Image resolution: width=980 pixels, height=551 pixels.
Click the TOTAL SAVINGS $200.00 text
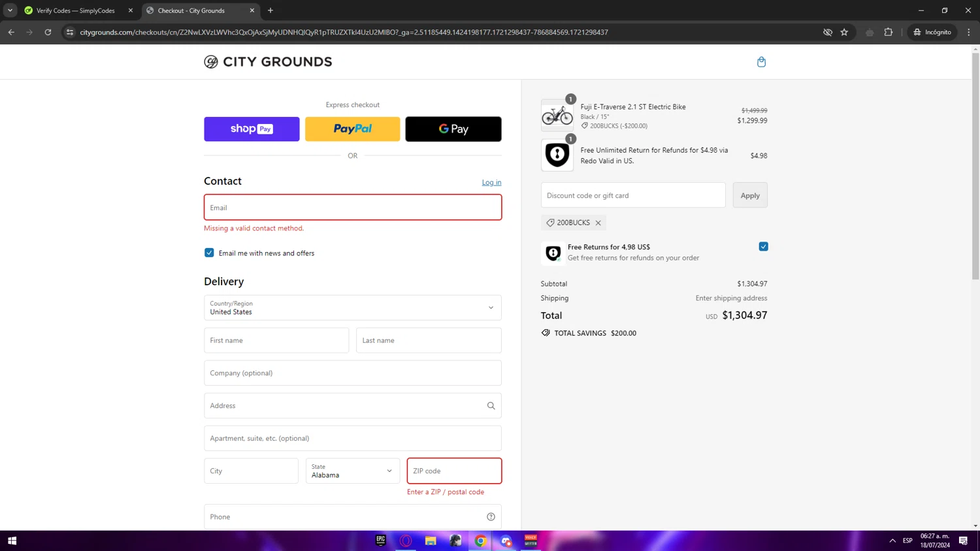click(x=595, y=333)
